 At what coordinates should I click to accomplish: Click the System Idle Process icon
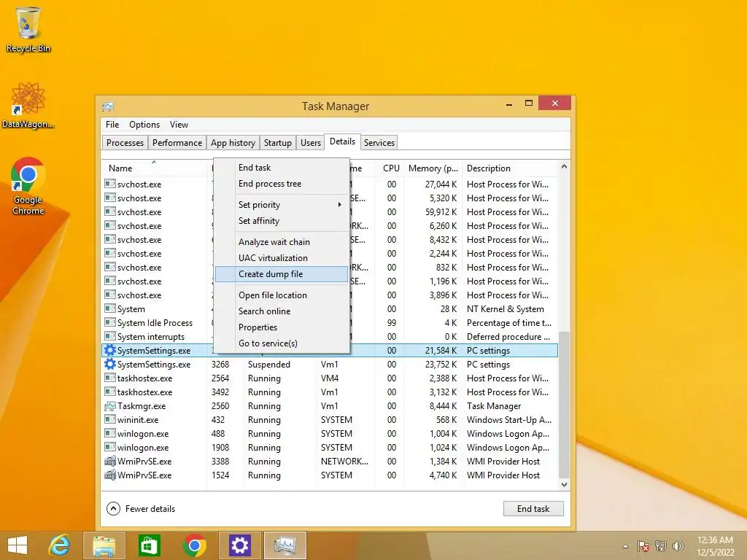click(110, 322)
